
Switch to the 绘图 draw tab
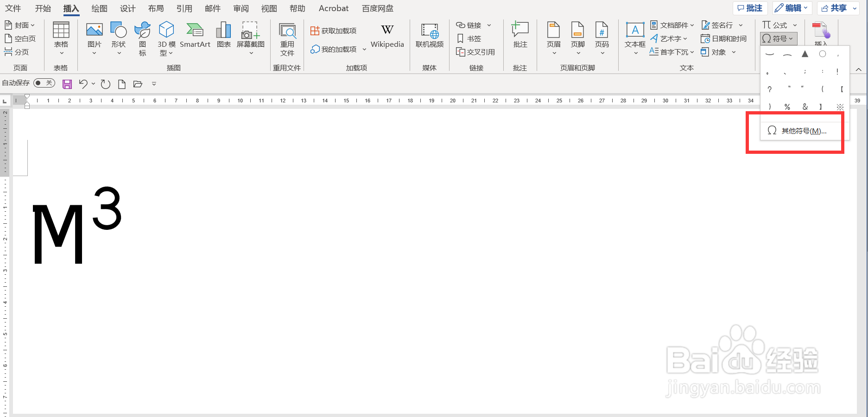click(99, 8)
